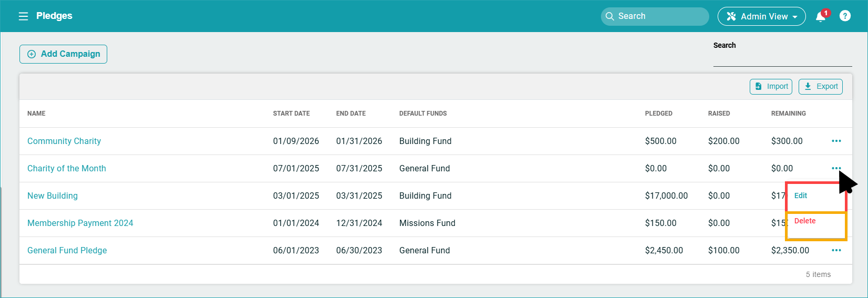
Task: Open General Fund Pledge row options ellipsis
Action: (x=836, y=250)
